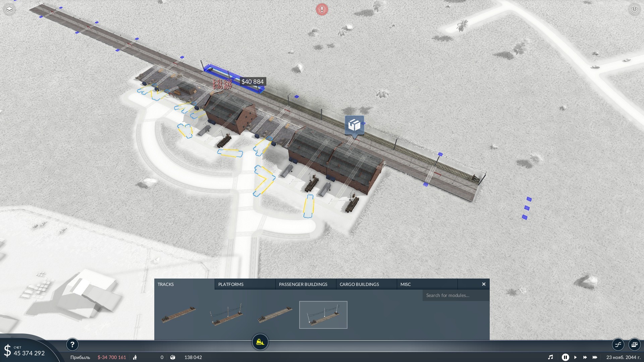644x362 pixels.
Task: Open the music player icon
Action: pyautogui.click(x=550, y=357)
